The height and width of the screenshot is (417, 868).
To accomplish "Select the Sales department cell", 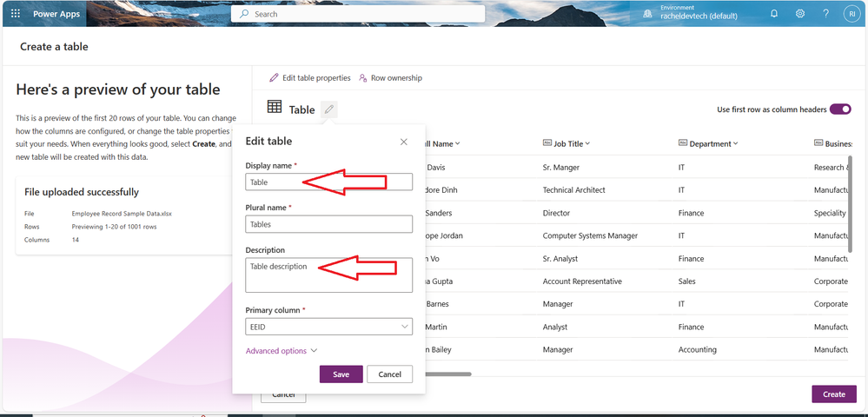I will 687,281.
